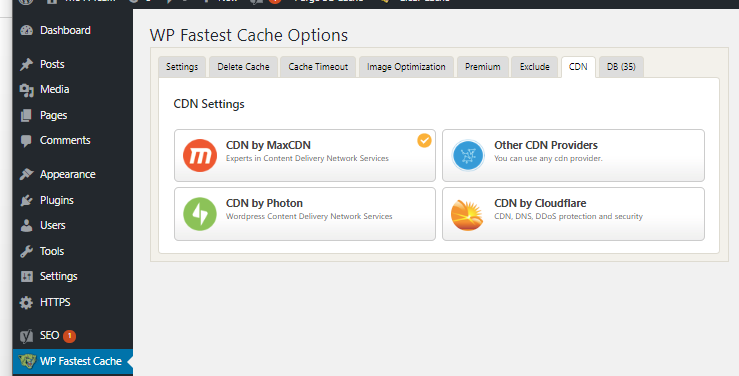This screenshot has height=376, width=739.
Task: Click the WP Fastest Cache Options heading
Action: tap(249, 35)
